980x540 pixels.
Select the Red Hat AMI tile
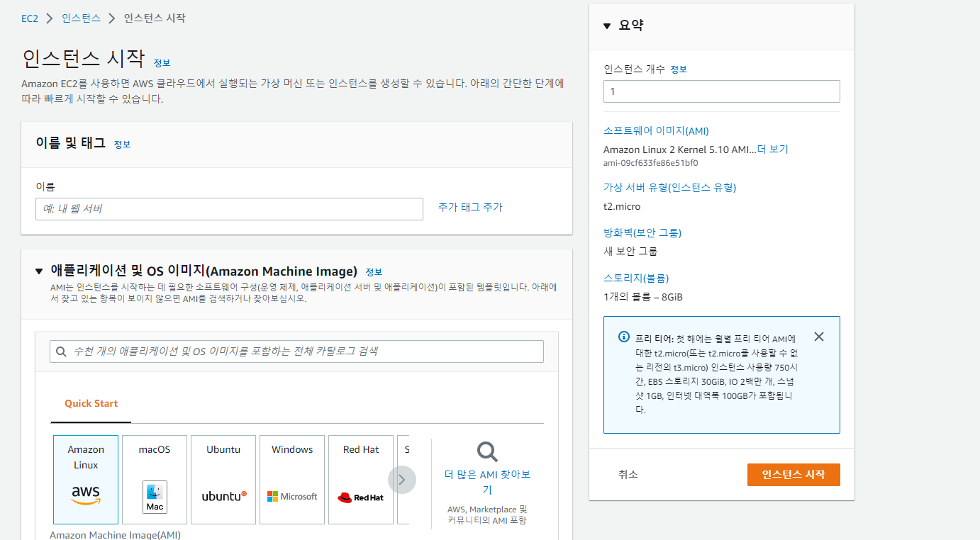361,480
